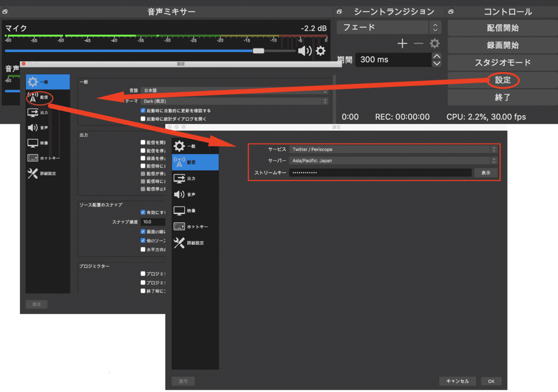This screenshot has height=392, width=558.
Task: Click 適用 in front settings window
Action: point(183,381)
